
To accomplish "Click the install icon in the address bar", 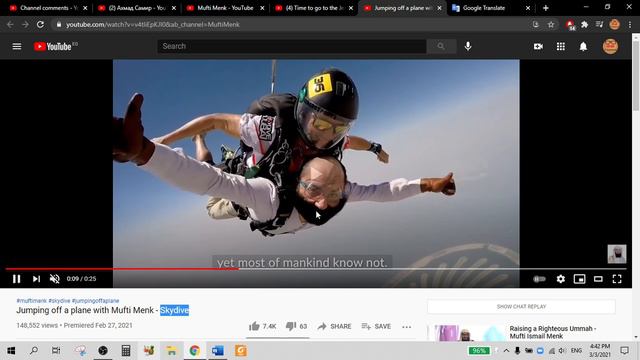I will pyautogui.click(x=536, y=24).
